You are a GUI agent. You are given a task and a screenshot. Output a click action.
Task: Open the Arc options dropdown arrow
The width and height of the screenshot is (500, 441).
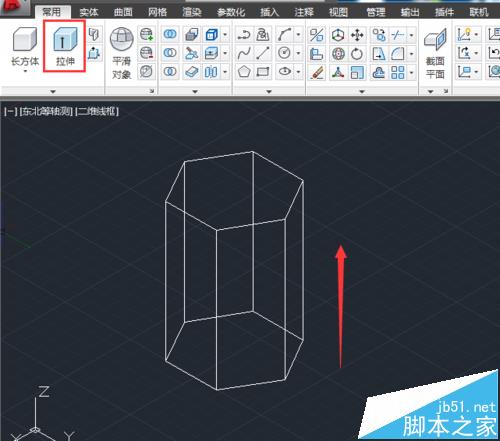pos(298,34)
